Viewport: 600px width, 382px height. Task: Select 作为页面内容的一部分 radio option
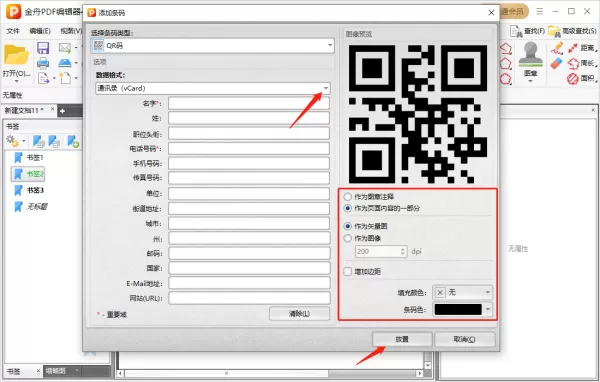(347, 208)
